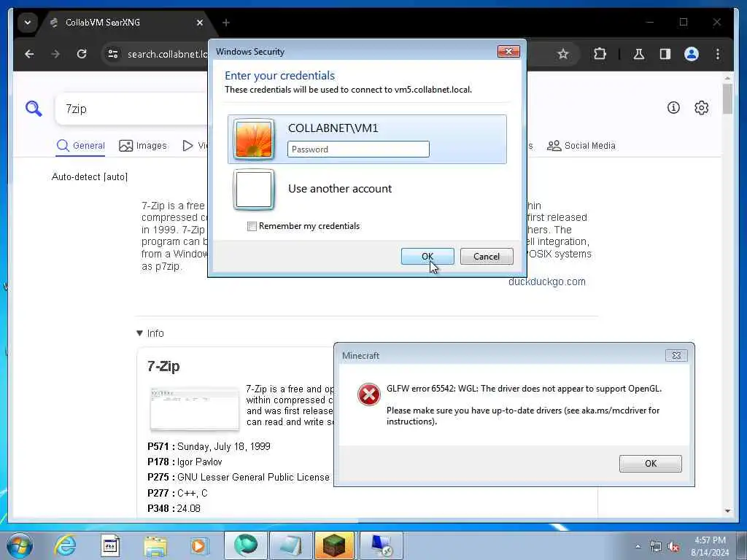The height and width of the screenshot is (560, 747).
Task: Bookmark this page with the star icon
Action: point(562,54)
